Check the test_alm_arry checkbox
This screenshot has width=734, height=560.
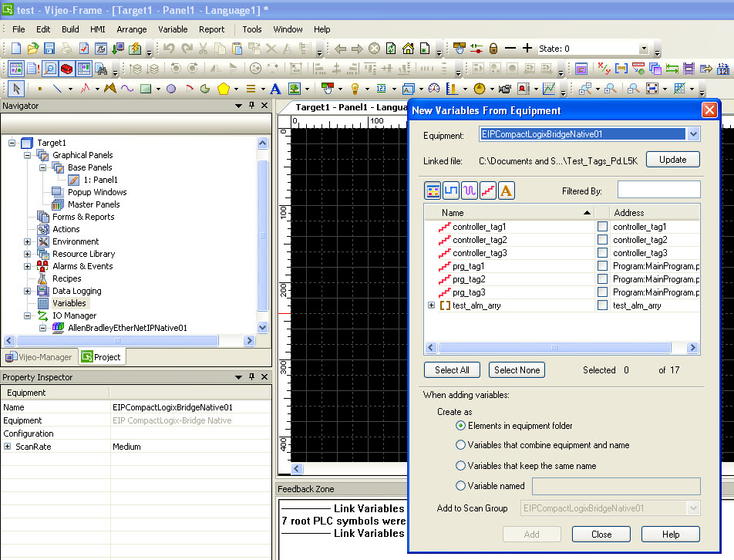tap(602, 305)
